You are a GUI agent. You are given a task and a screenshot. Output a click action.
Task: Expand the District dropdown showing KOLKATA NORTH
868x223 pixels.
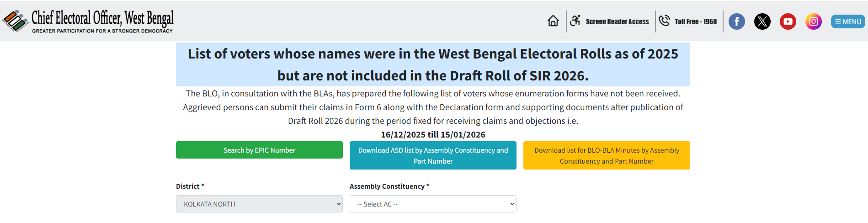pyautogui.click(x=259, y=204)
